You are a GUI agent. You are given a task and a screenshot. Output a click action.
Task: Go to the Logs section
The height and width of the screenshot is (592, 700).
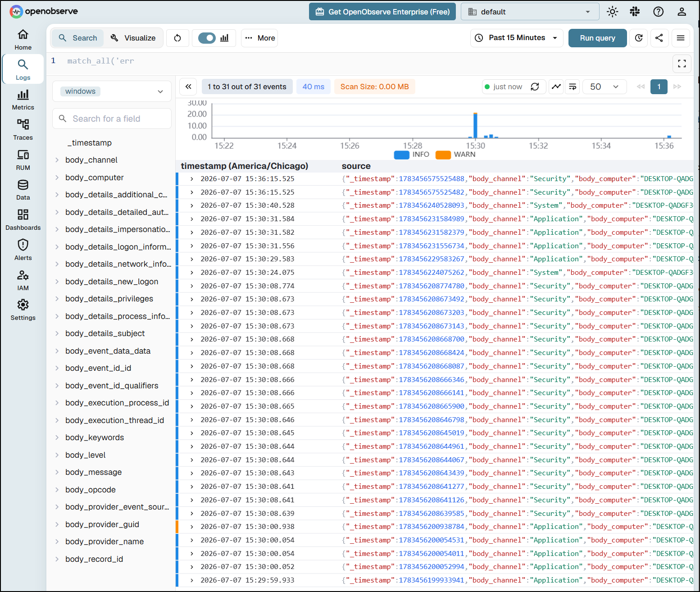click(23, 69)
